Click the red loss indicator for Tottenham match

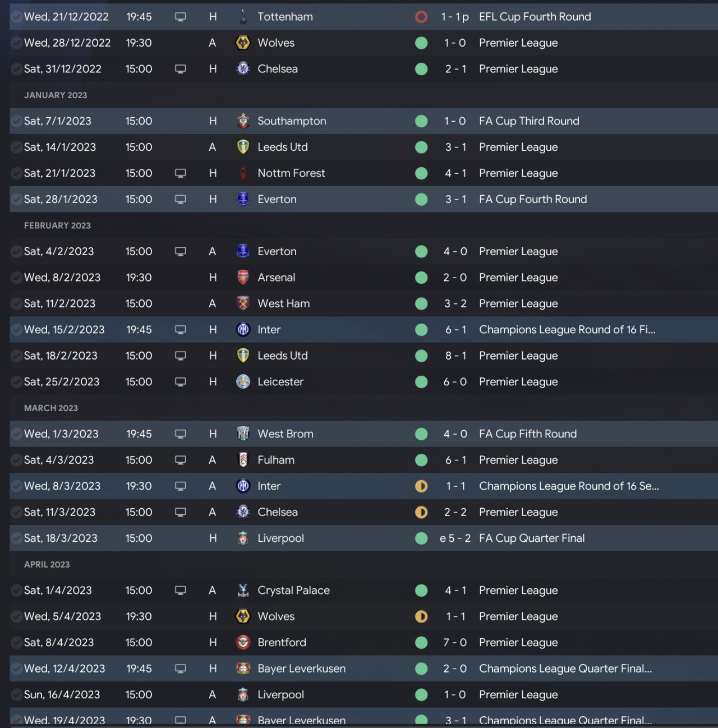421,17
